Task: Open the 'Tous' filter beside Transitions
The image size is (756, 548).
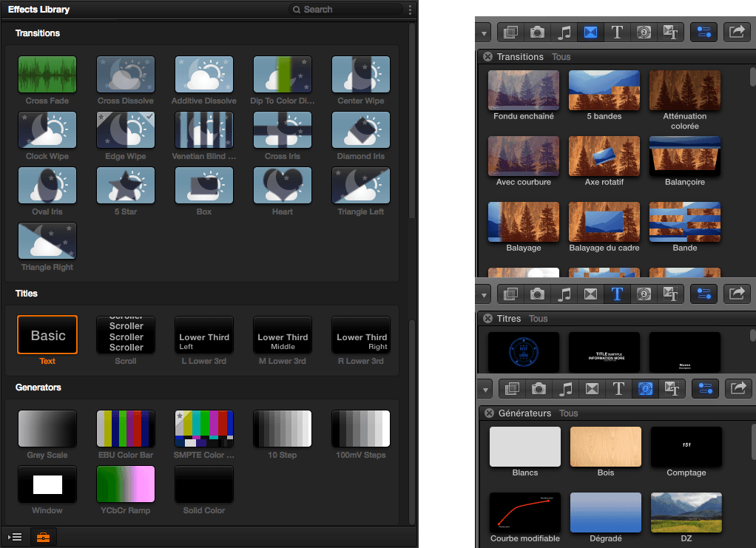Action: click(x=561, y=57)
